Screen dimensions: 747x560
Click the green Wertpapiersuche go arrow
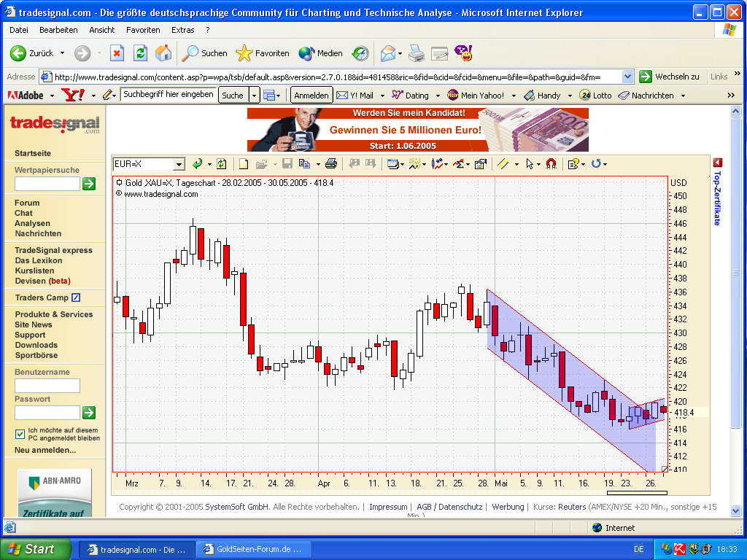(x=89, y=184)
